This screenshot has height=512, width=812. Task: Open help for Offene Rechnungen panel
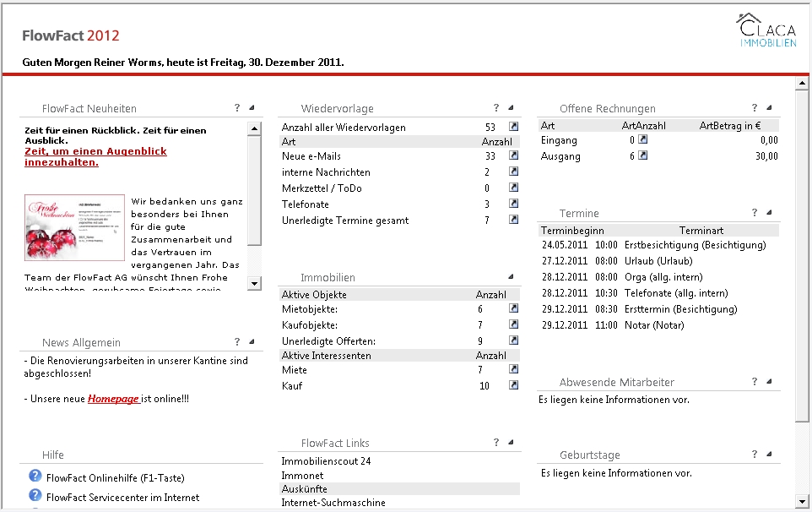tap(755, 108)
